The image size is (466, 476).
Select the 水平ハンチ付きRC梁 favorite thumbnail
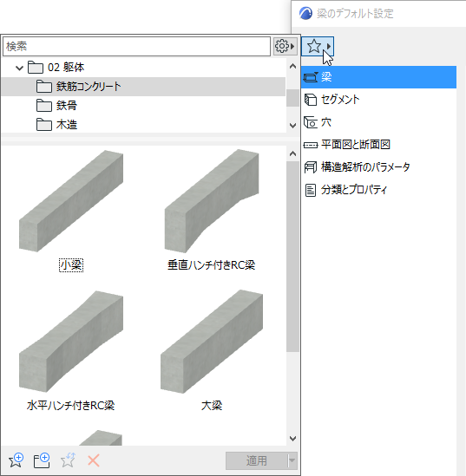pyautogui.click(x=71, y=342)
